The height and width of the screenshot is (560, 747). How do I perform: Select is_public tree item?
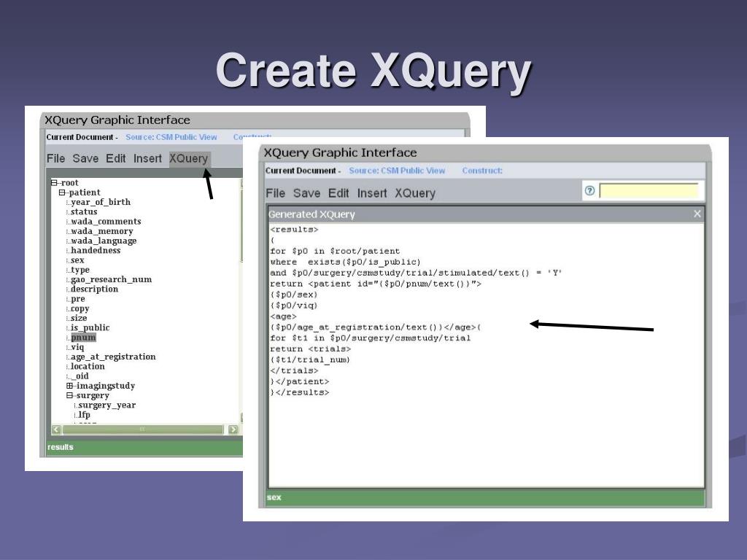[90, 327]
